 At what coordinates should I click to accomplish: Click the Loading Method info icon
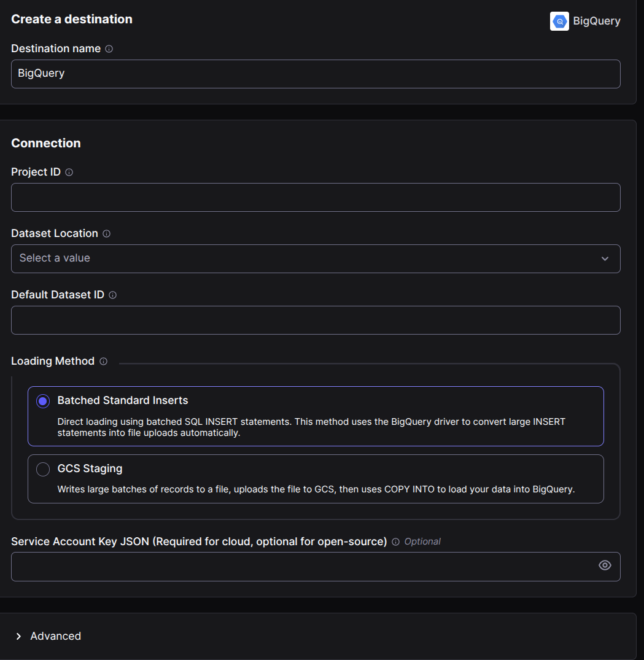(x=104, y=361)
